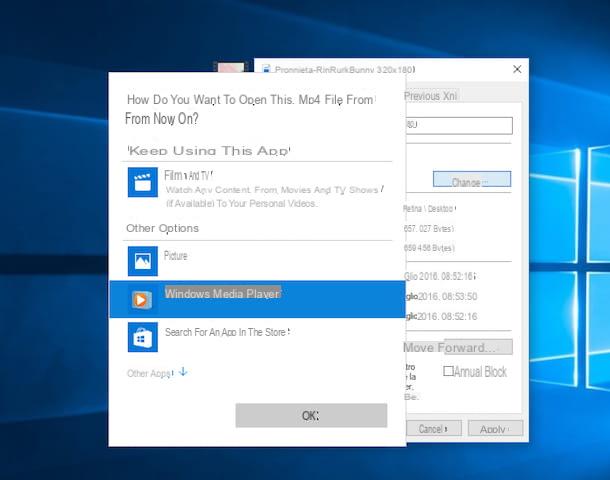Screen dimensions: 610x480
Task: Close the Properties window
Action: click(517, 69)
